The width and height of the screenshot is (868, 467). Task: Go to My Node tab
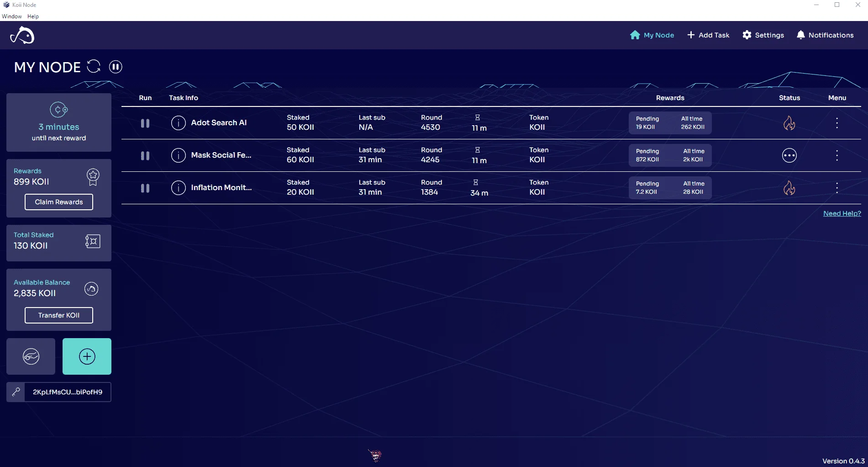click(652, 35)
